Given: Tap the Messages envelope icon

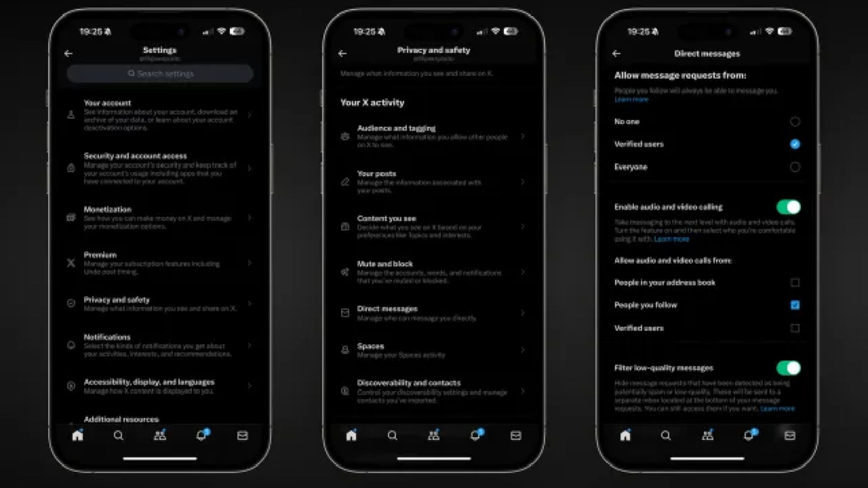Looking at the screenshot, I should (243, 435).
